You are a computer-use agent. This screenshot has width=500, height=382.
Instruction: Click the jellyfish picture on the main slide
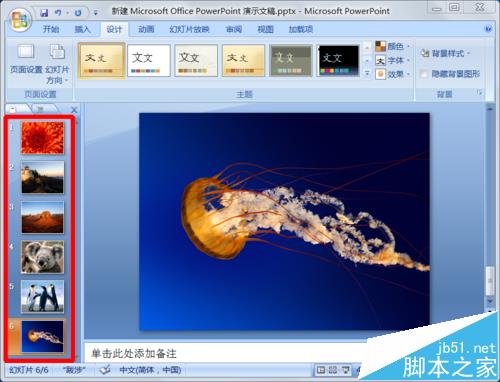click(284, 222)
